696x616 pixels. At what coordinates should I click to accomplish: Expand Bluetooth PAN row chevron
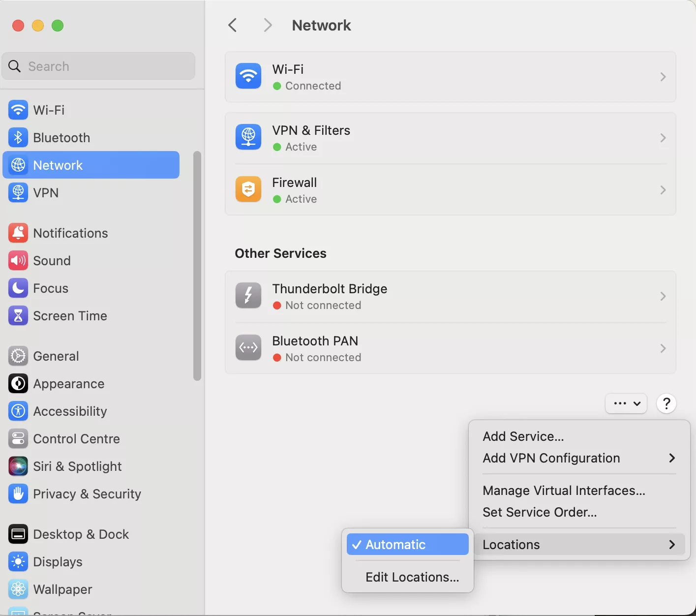point(663,348)
